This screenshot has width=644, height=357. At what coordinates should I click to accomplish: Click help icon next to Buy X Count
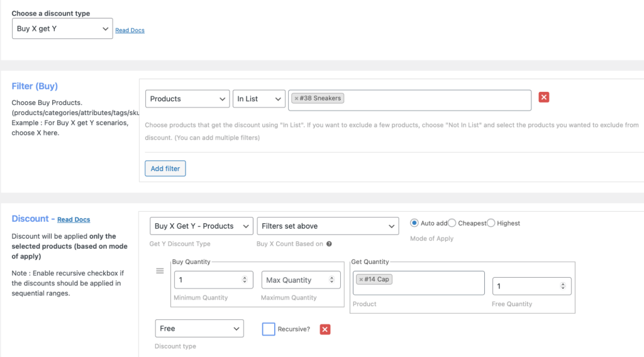point(329,244)
